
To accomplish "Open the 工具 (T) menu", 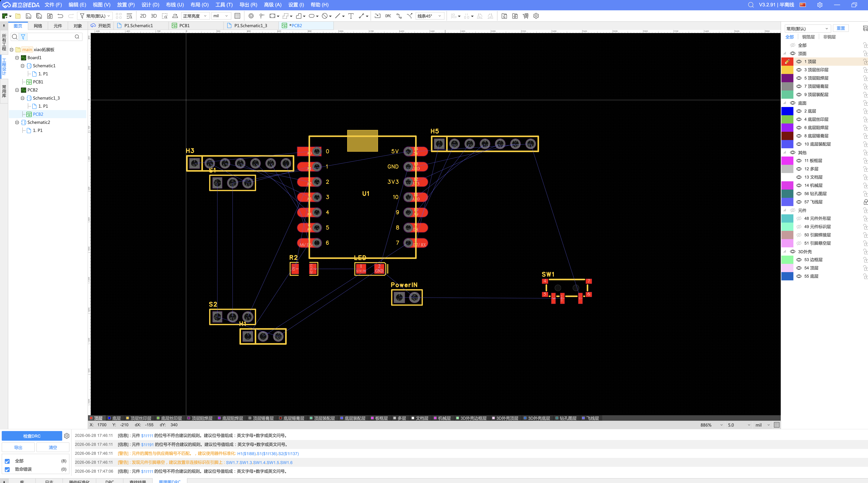I will point(224,5).
